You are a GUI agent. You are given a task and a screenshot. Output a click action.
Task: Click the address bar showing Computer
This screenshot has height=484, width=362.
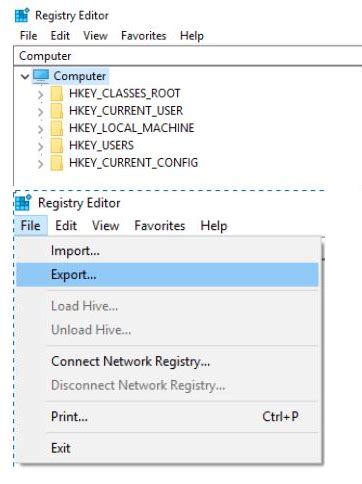[x=188, y=56]
